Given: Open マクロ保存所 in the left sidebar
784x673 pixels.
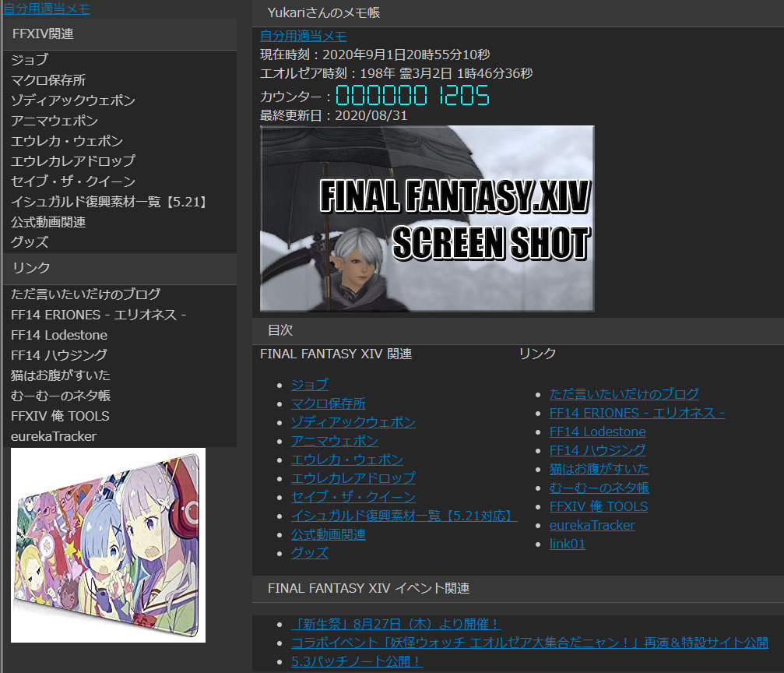Looking at the screenshot, I should click(x=48, y=80).
